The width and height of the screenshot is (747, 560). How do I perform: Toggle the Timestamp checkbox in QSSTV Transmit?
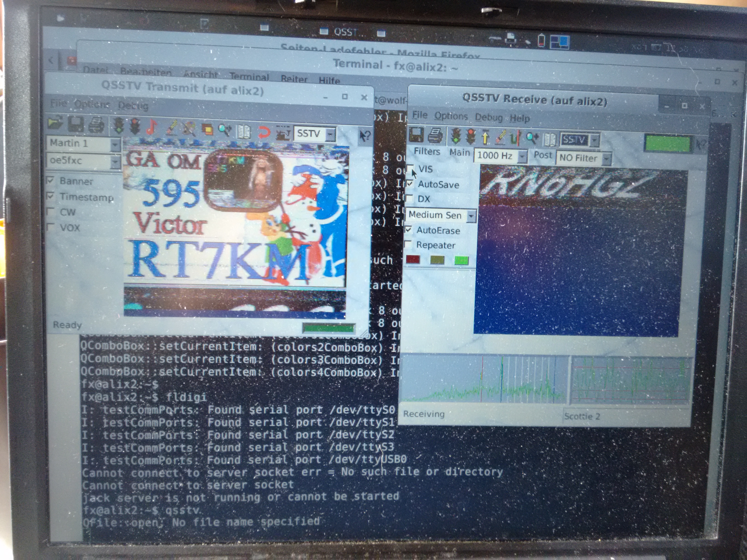click(x=51, y=196)
